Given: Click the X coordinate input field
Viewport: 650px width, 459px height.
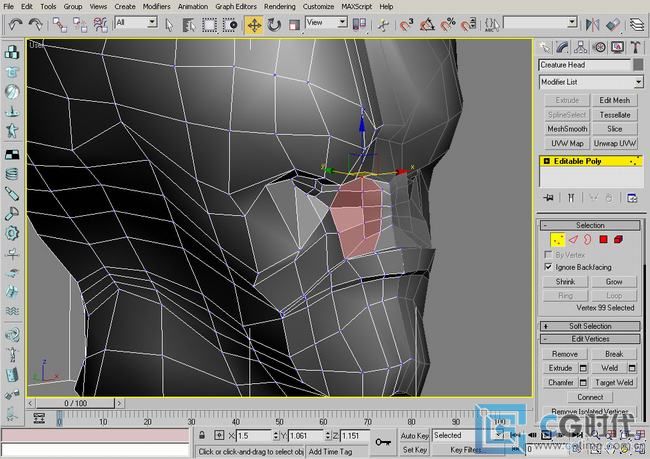Looking at the screenshot, I should click(x=254, y=436).
